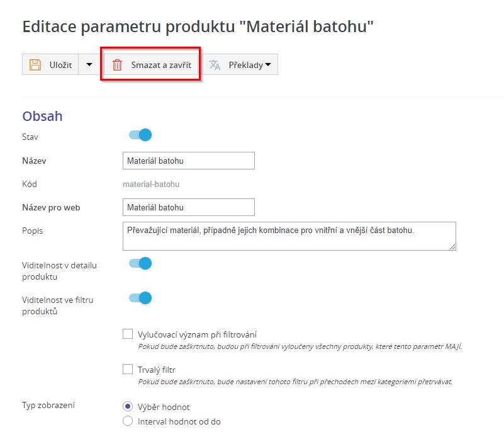Click the red trash can icon
Screen dimensions: 504x439
tap(117, 65)
